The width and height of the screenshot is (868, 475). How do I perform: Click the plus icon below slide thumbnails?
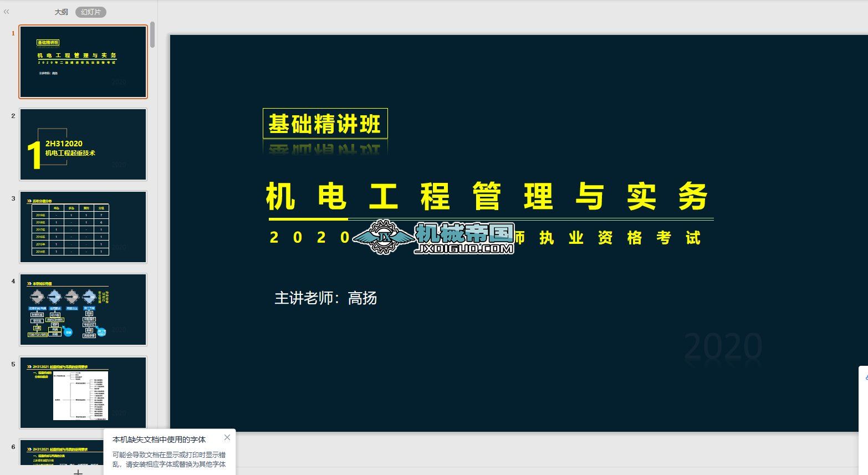click(78, 472)
